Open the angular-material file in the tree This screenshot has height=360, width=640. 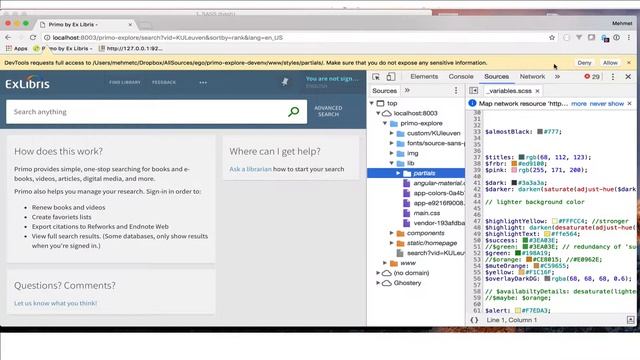click(x=439, y=183)
